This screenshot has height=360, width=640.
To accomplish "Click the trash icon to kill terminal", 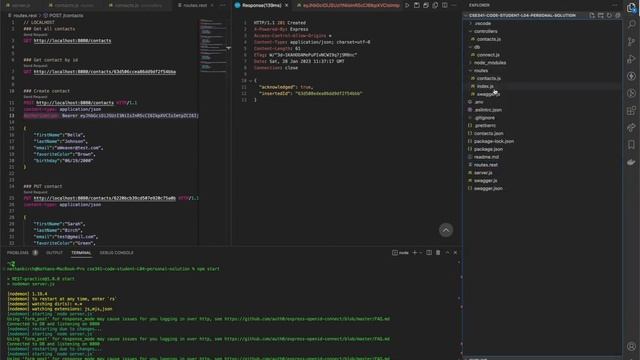I will coord(438,253).
